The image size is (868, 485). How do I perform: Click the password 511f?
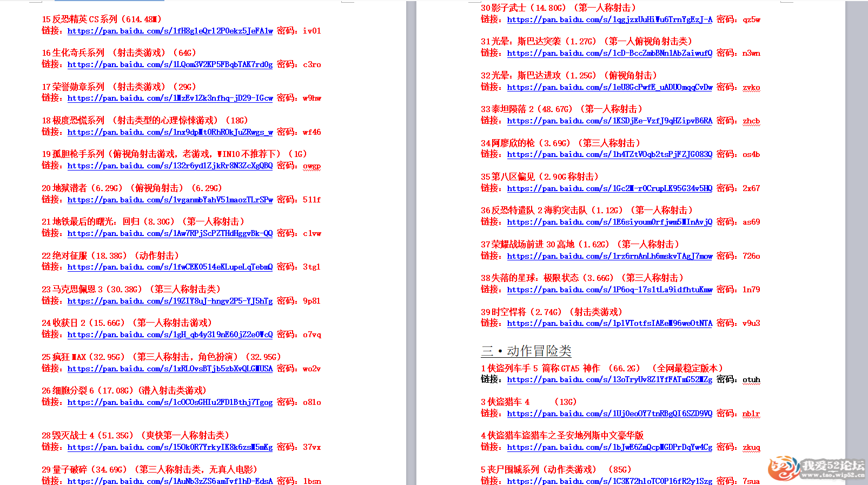coord(312,200)
